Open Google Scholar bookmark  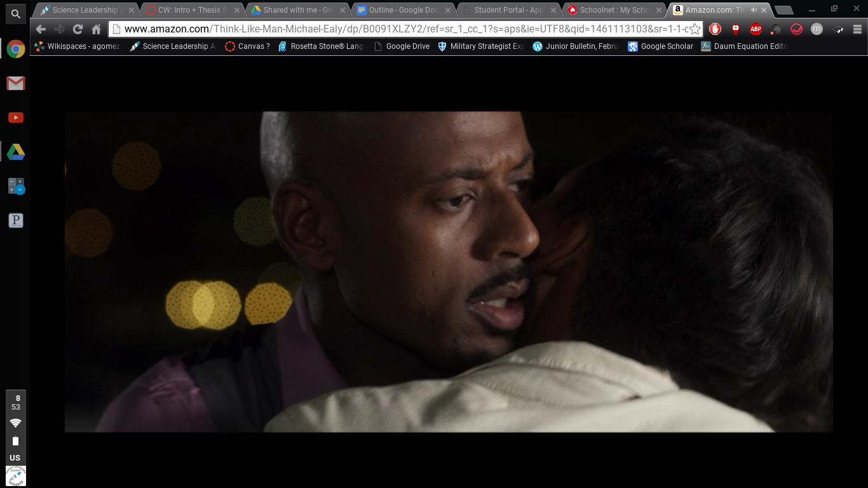[661, 46]
